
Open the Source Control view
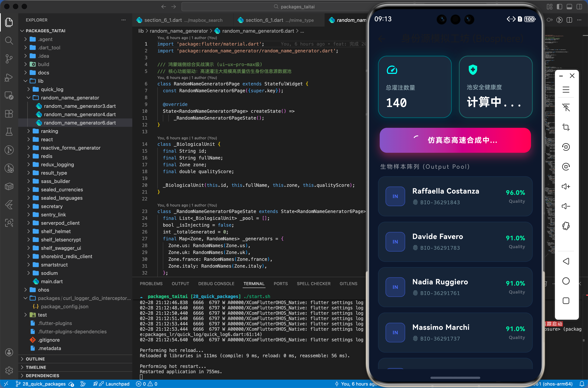9,59
